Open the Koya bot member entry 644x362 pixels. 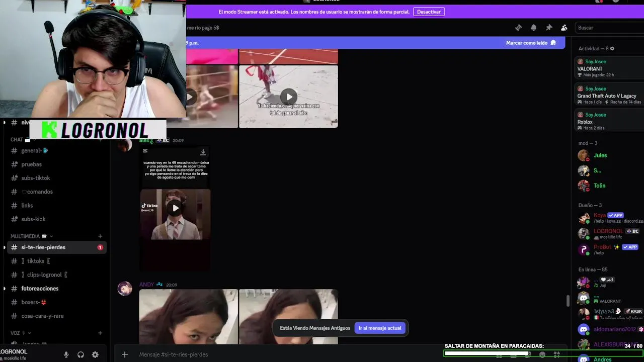[609, 218]
